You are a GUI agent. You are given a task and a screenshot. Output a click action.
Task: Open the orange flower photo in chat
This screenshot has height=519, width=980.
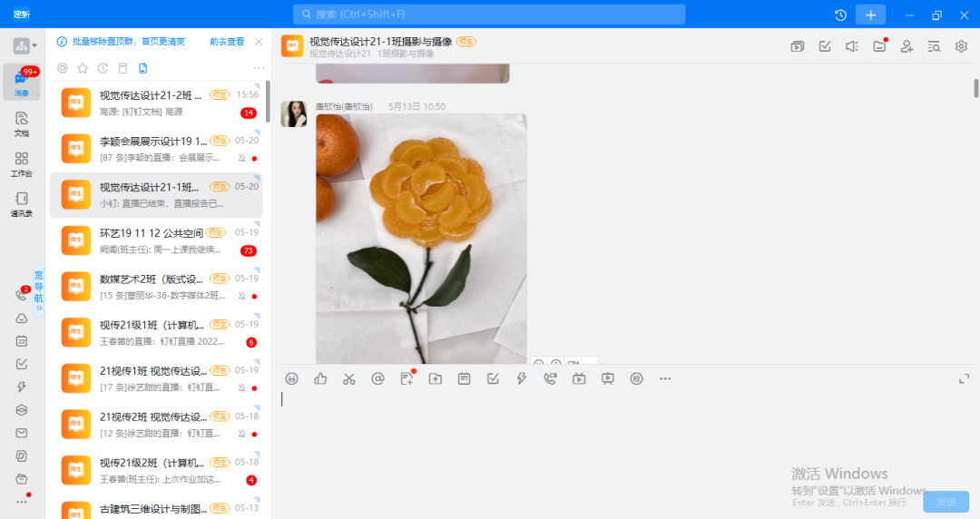[x=421, y=239]
